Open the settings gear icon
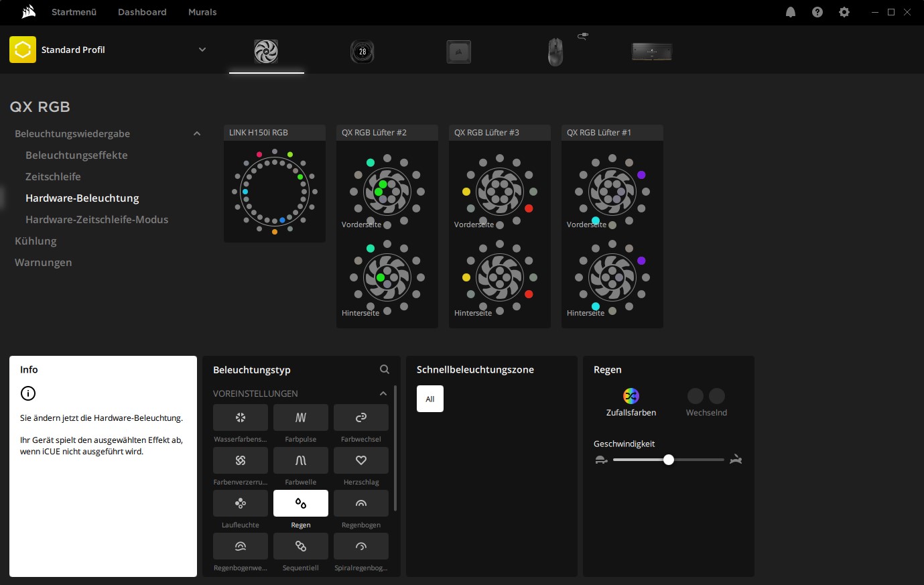This screenshot has height=585, width=924. pyautogui.click(x=844, y=12)
